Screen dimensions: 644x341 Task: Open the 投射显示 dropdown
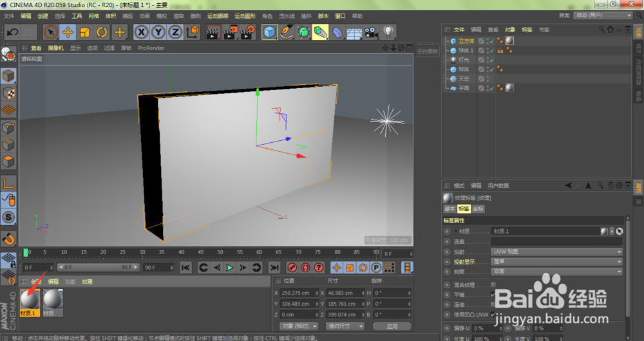coord(557,261)
